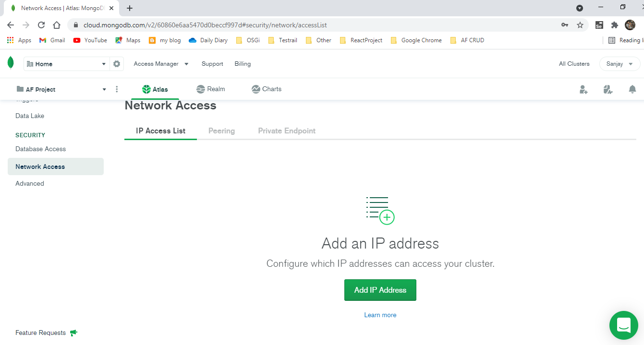Open Gmail bookmark
The width and height of the screenshot is (644, 345).
pos(52,40)
